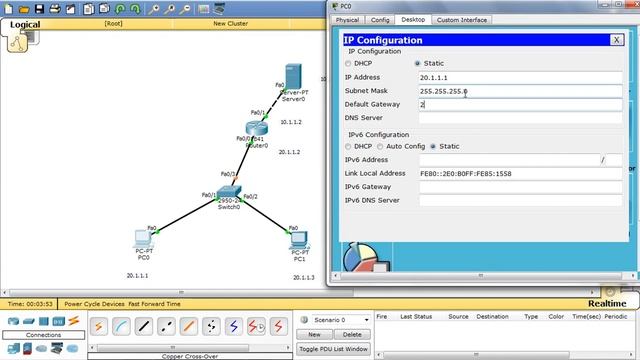Select the Switches device category

[x=29, y=321]
